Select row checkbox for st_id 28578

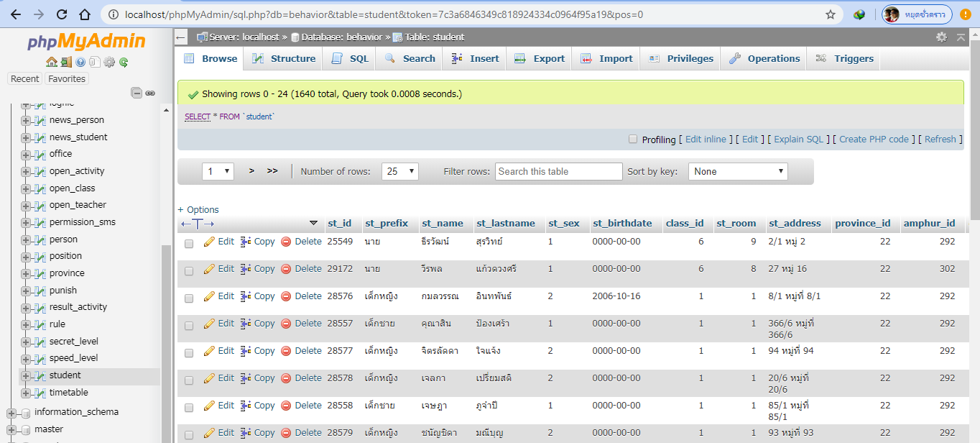pyautogui.click(x=189, y=380)
